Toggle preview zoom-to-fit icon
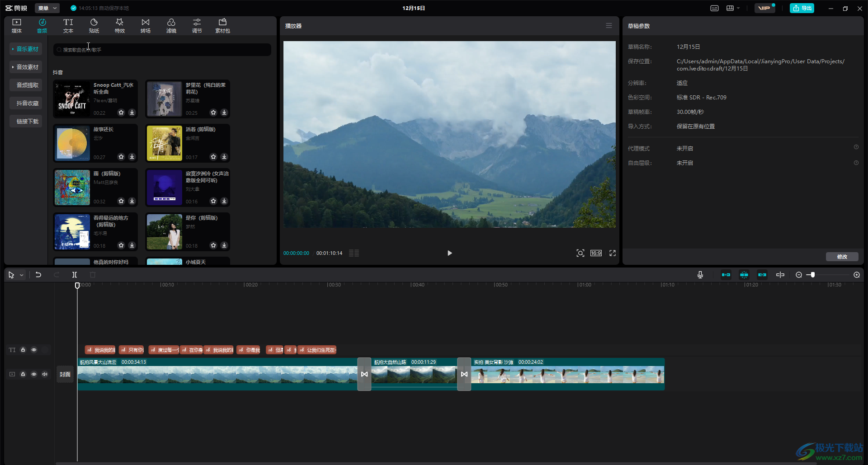Viewport: 868px width, 465px height. [x=580, y=253]
